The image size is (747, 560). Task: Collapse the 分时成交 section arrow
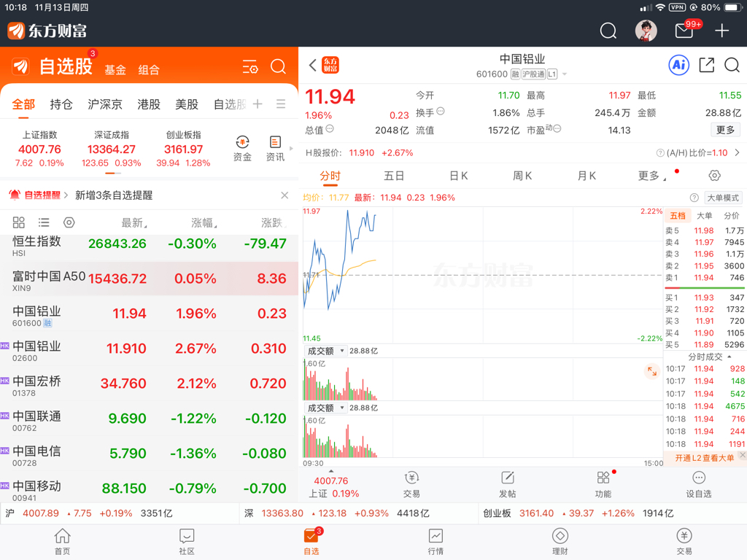pos(729,357)
